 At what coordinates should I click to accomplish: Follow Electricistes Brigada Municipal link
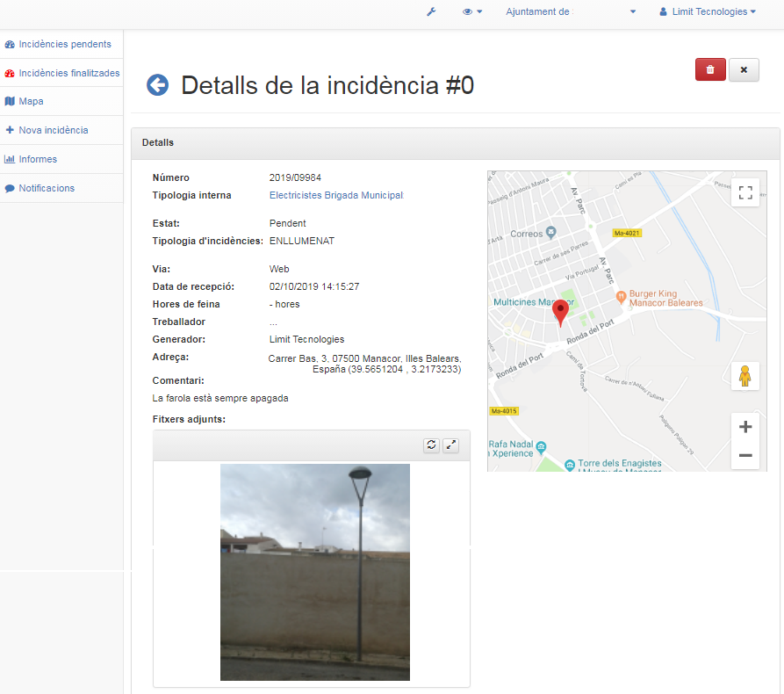(x=336, y=195)
